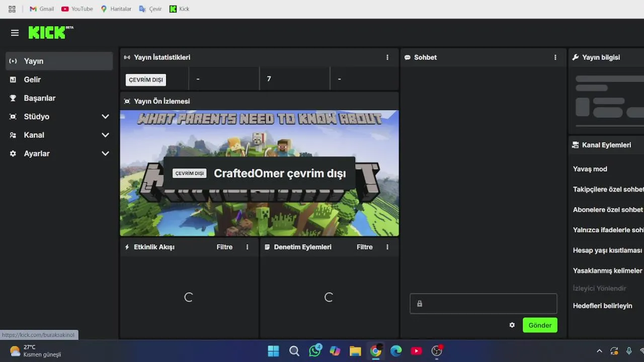Select Gelir in sidebar
Viewport: 644px width, 362px height.
point(59,79)
